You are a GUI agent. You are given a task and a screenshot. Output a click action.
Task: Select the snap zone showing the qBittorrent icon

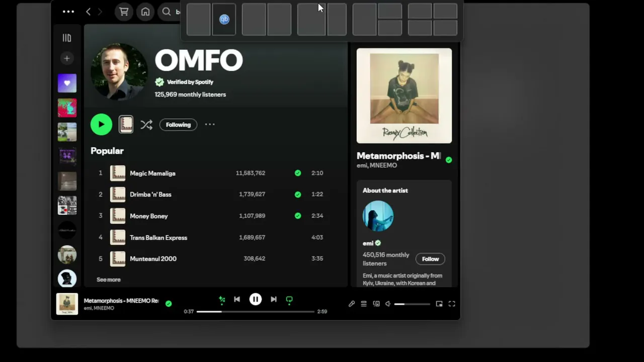click(x=224, y=20)
